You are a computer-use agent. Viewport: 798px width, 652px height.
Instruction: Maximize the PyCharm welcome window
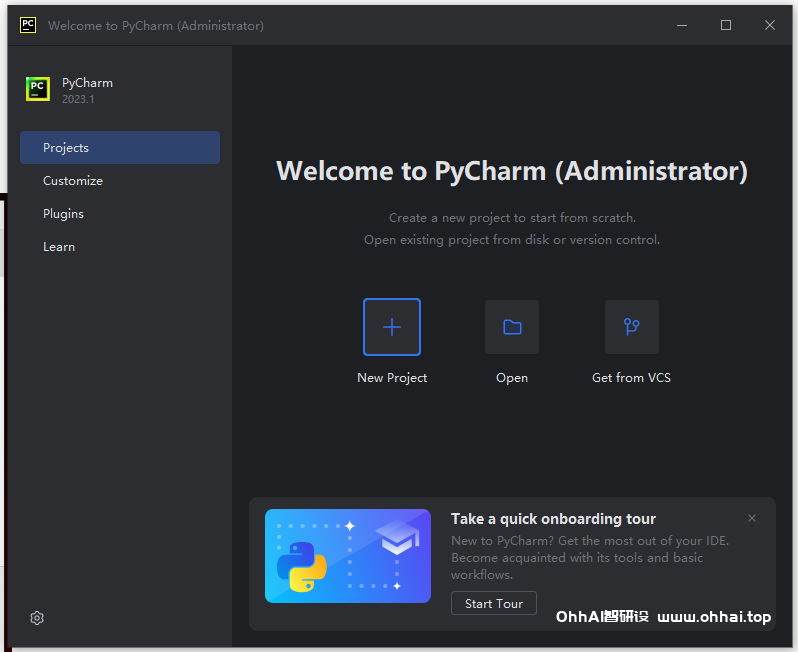726,25
